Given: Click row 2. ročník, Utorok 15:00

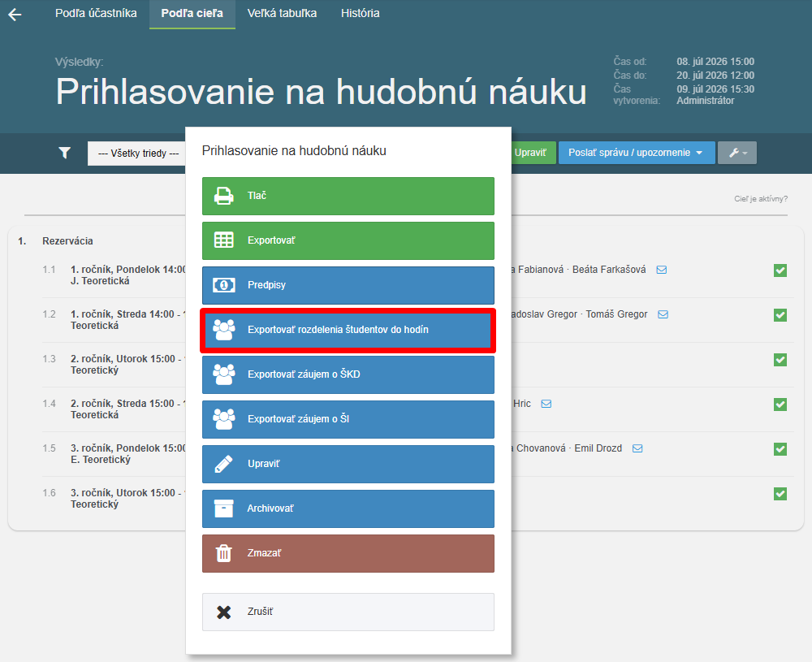Looking at the screenshot, I should 128,364.
